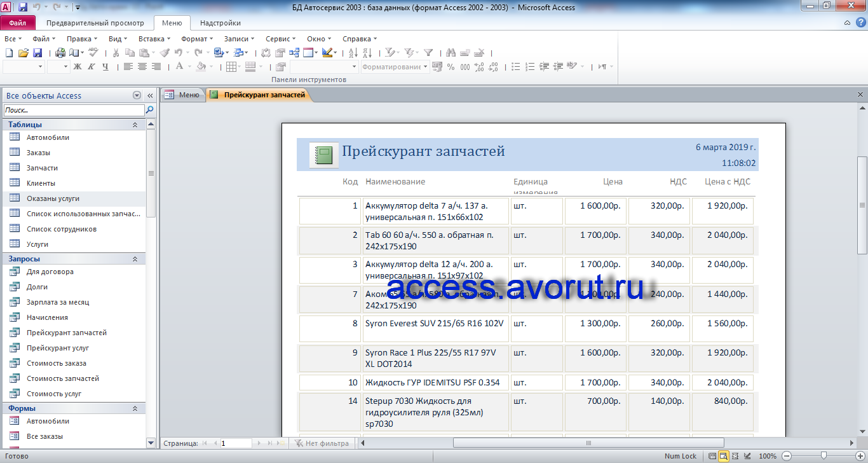Toggle Print Preview view in status bar
Viewport: 868px width, 463px height.
coord(724,456)
